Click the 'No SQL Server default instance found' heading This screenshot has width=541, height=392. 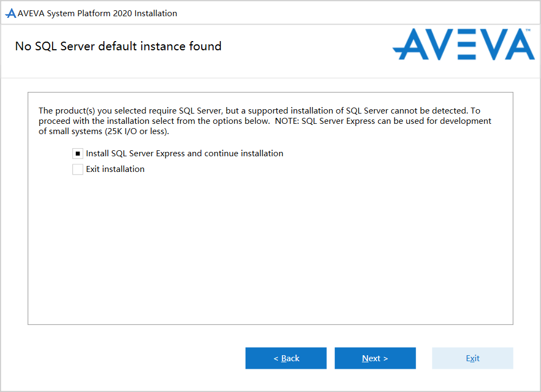[118, 46]
